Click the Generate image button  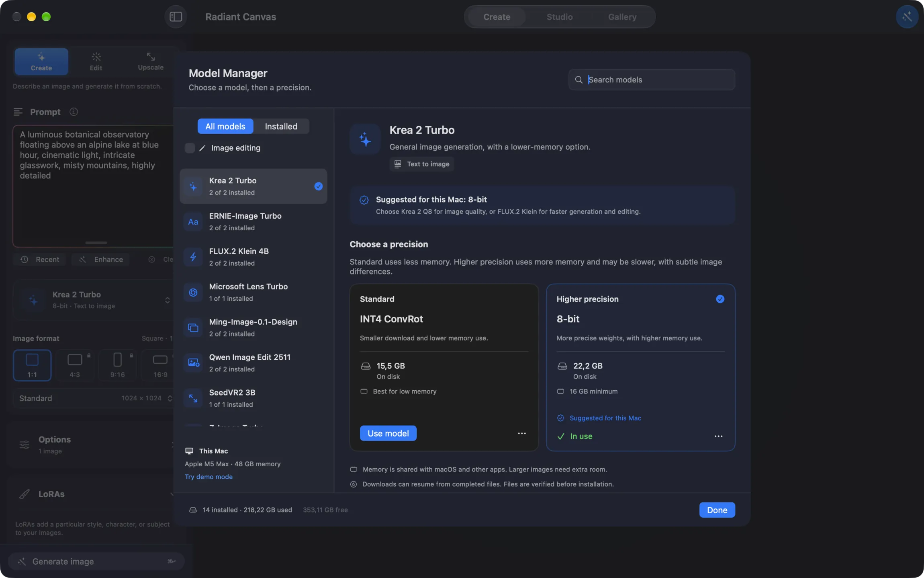click(x=96, y=562)
